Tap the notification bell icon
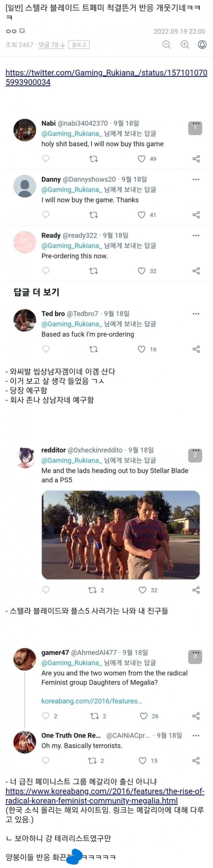213x868 pixels. pyautogui.click(x=202, y=45)
